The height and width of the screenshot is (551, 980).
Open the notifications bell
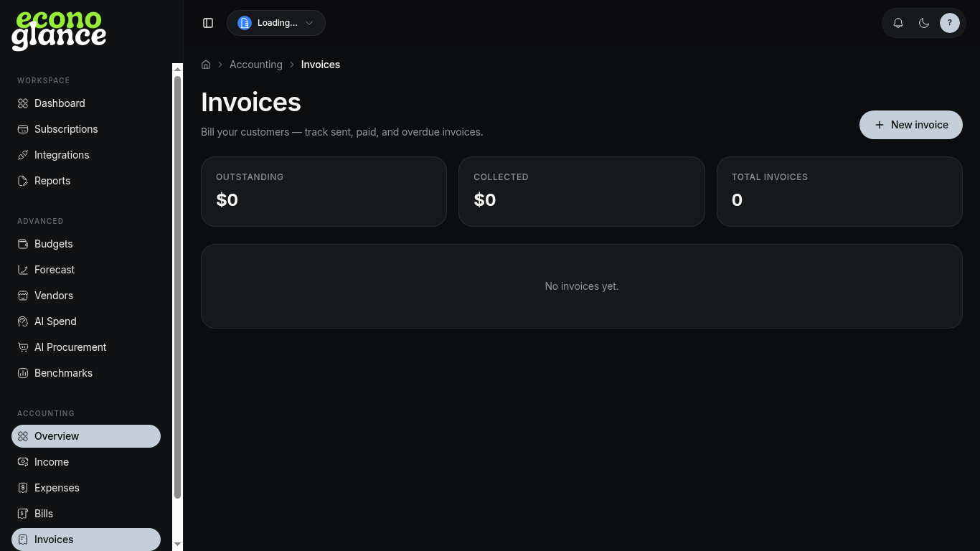pos(898,23)
